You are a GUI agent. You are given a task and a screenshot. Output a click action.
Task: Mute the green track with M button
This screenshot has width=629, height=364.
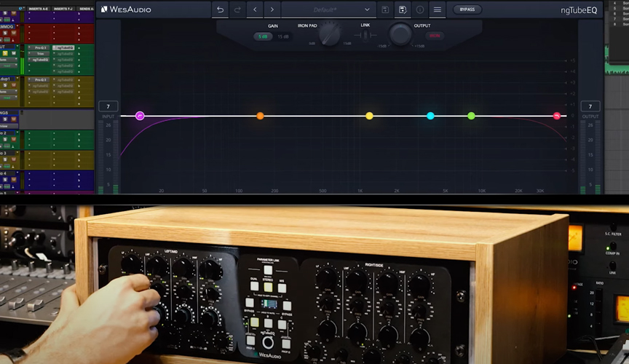14,53
